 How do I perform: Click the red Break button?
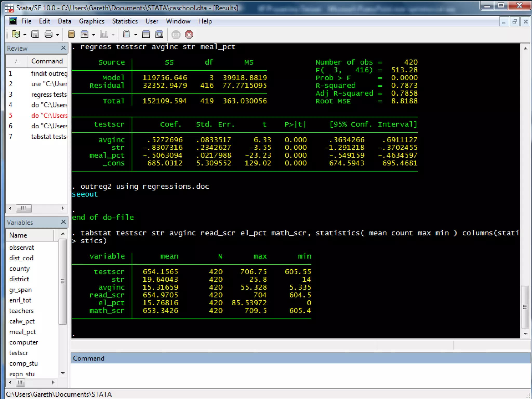click(x=189, y=35)
